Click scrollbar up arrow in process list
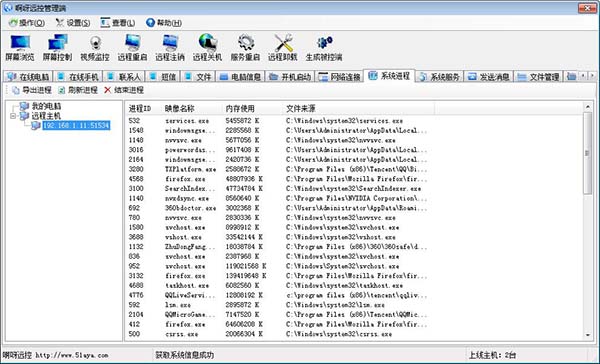Viewport: 600px width, 364px height. pos(588,107)
